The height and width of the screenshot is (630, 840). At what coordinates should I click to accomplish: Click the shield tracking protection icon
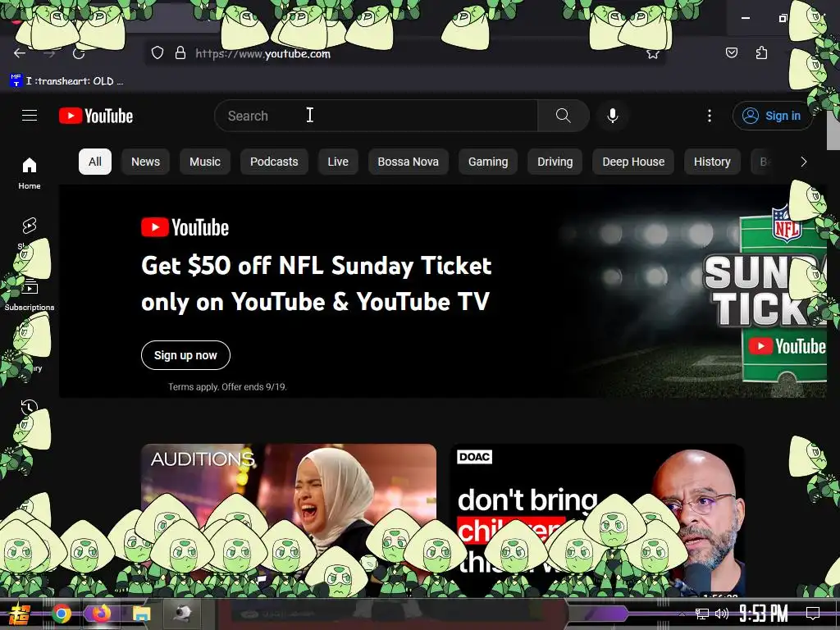(157, 52)
